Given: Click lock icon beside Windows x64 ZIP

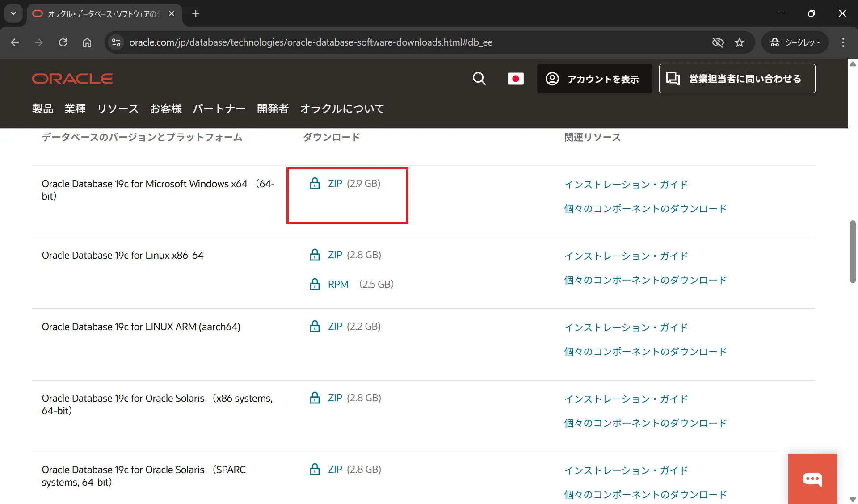Looking at the screenshot, I should (315, 183).
